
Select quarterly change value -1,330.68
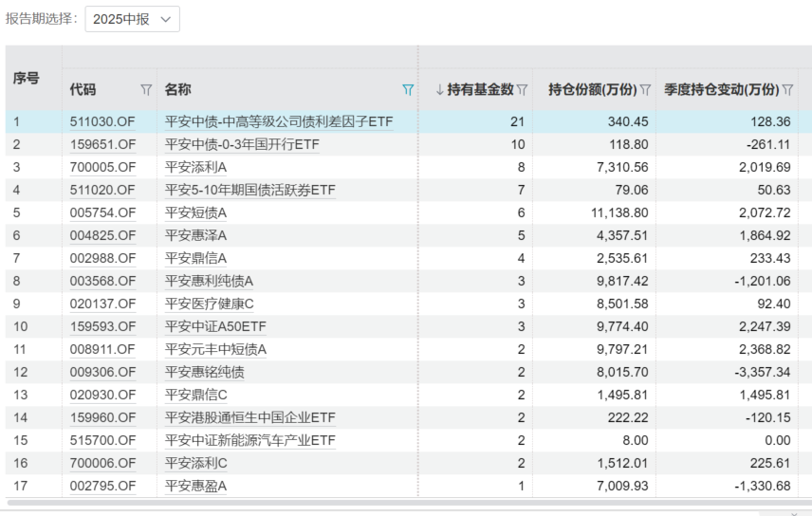tap(763, 487)
